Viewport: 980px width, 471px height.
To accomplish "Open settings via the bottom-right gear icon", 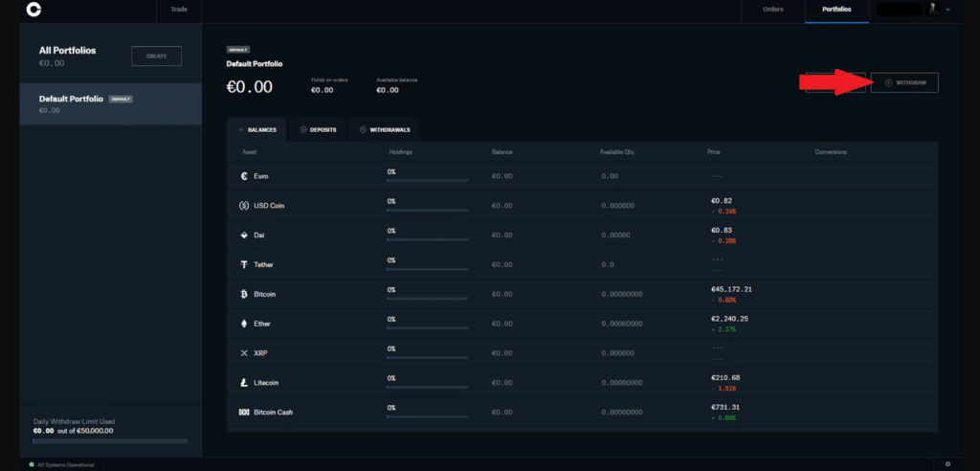I will (x=948, y=464).
